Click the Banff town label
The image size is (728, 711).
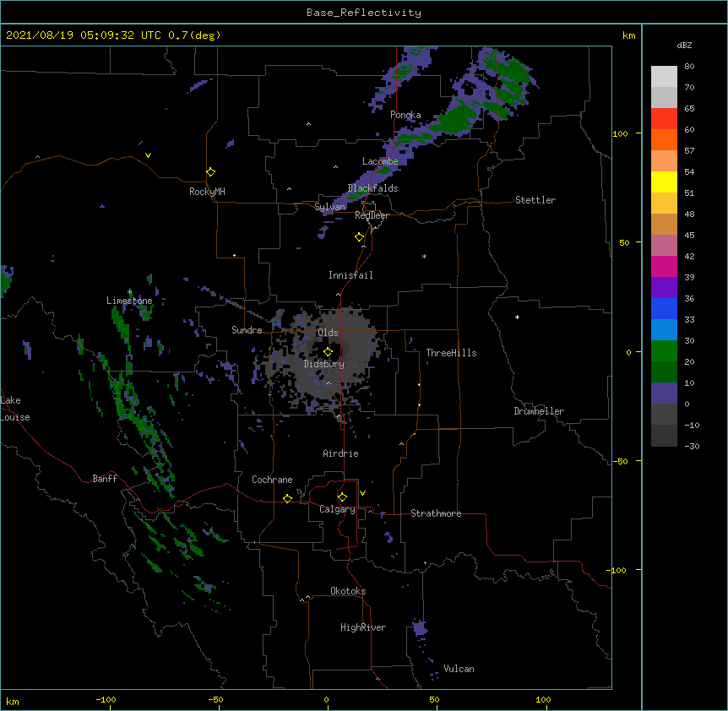point(105,479)
